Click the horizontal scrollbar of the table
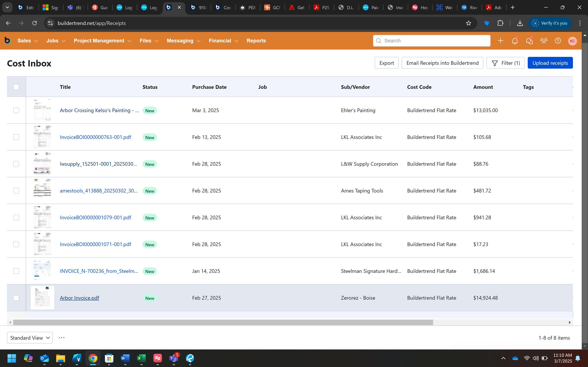The width and height of the screenshot is (588, 367). point(223,322)
